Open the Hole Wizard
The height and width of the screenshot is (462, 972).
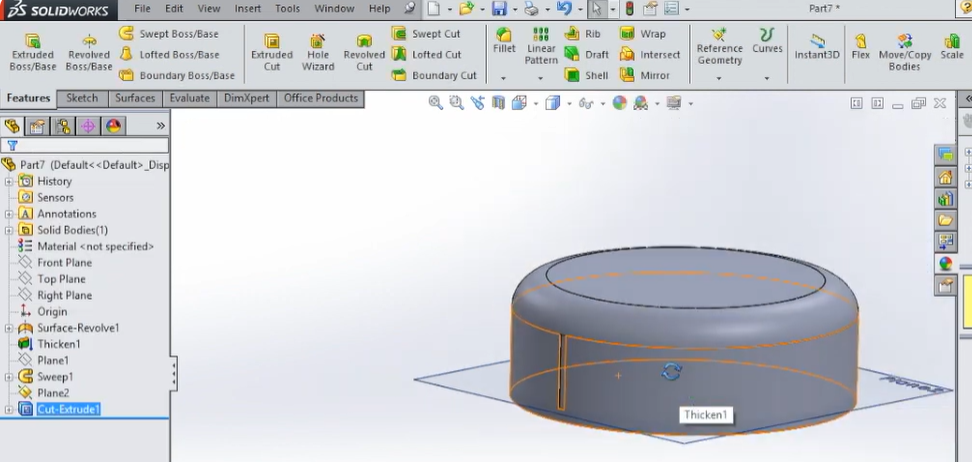click(318, 53)
